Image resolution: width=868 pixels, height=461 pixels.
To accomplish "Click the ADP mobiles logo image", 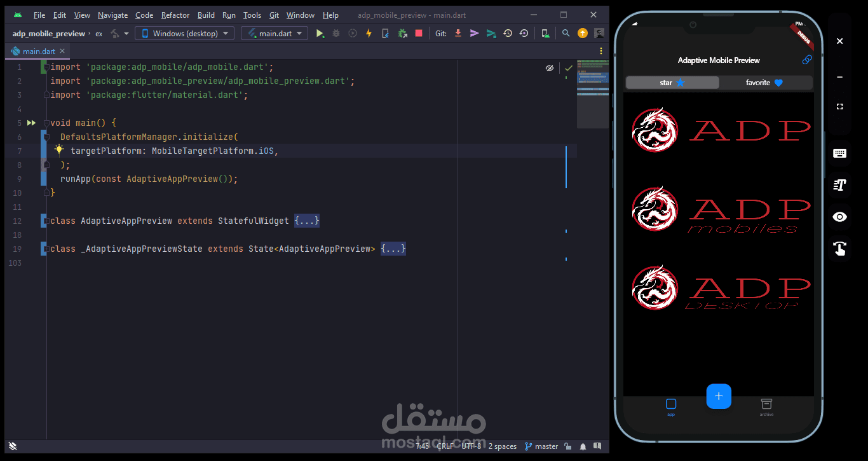I will (721, 209).
